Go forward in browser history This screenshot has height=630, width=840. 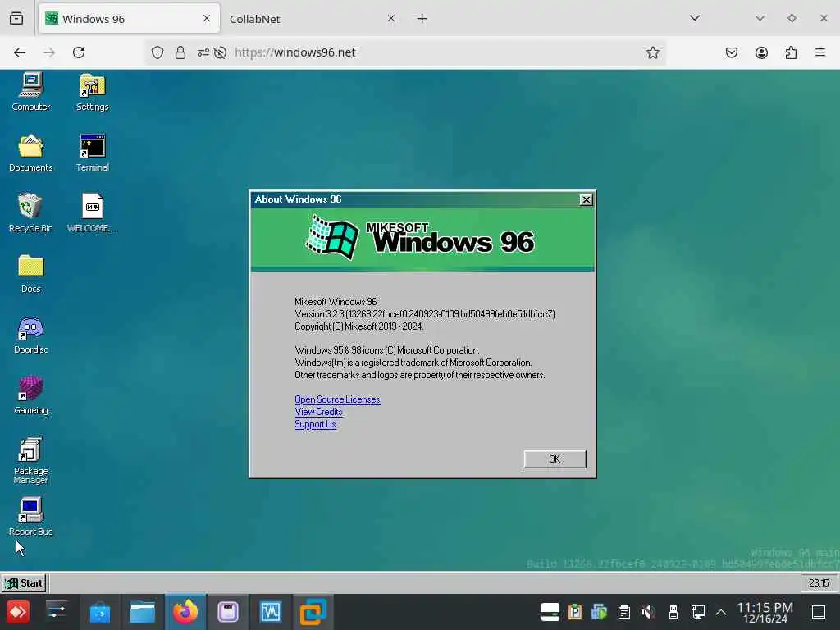coord(49,52)
